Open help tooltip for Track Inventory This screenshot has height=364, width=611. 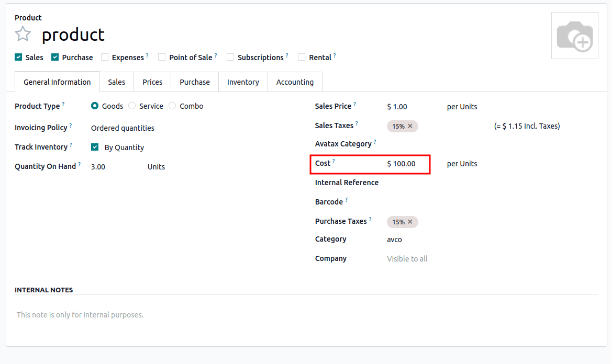pyautogui.click(x=71, y=145)
